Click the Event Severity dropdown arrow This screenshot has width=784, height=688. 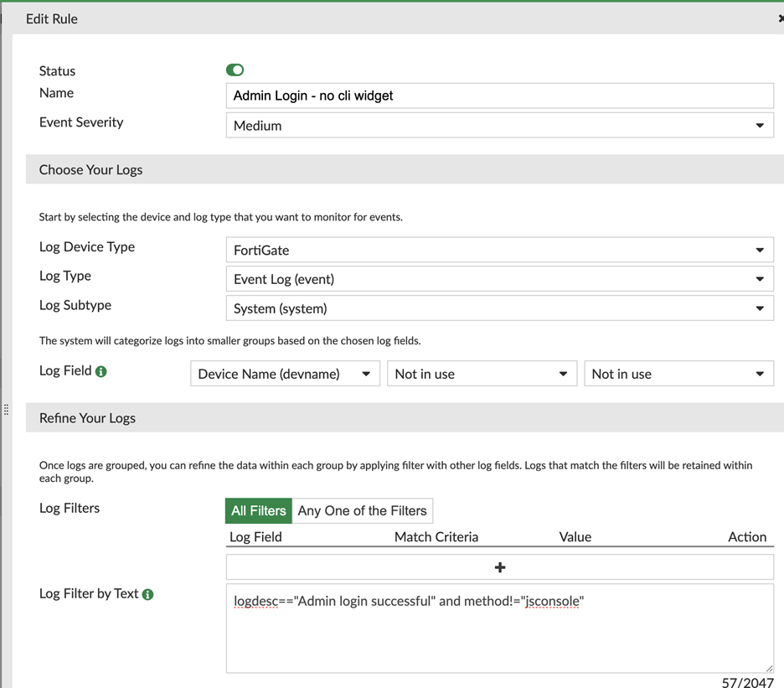click(x=760, y=126)
